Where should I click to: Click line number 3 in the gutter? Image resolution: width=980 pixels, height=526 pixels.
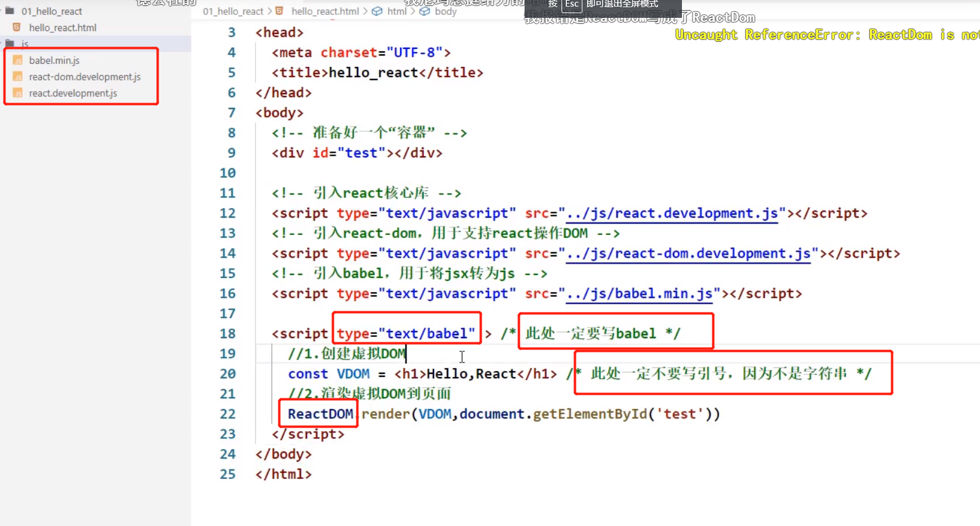coord(231,33)
